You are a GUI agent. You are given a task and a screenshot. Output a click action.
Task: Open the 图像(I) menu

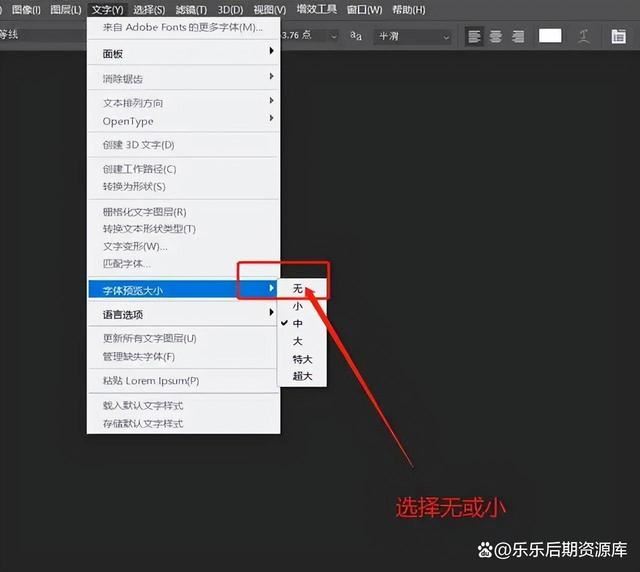click(x=26, y=10)
